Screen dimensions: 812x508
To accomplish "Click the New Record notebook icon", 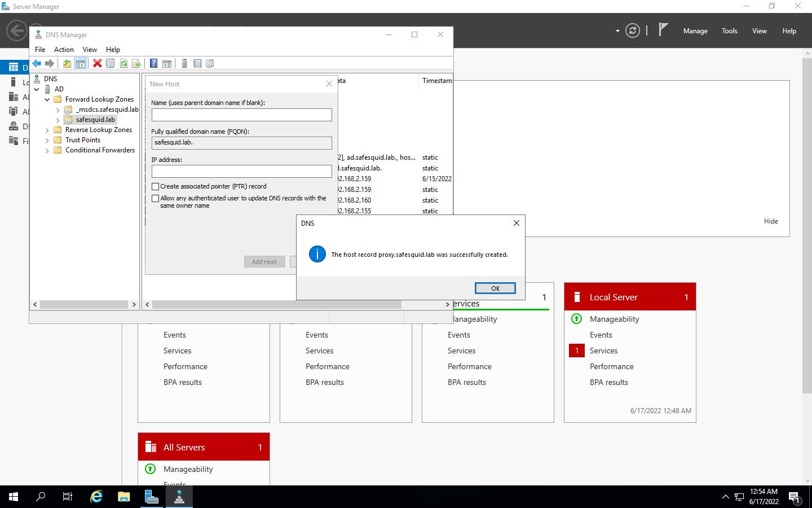I will click(x=197, y=63).
